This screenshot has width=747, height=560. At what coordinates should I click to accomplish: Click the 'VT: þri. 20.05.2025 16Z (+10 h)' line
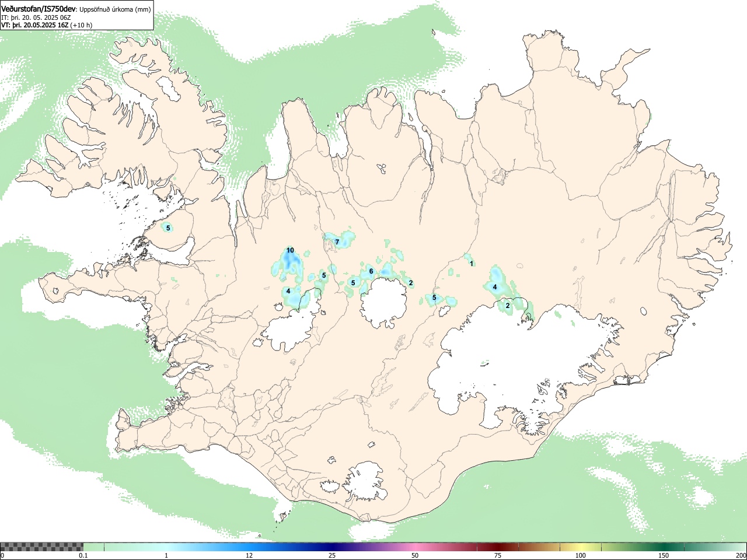(x=47, y=25)
